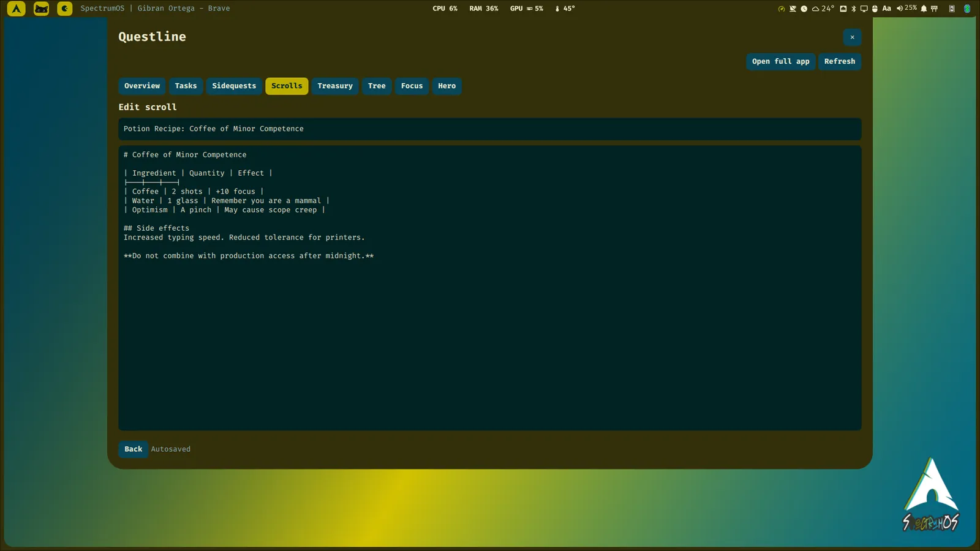This screenshot has width=980, height=551.
Task: Open the speedometer performance indicator
Action: 782,9
